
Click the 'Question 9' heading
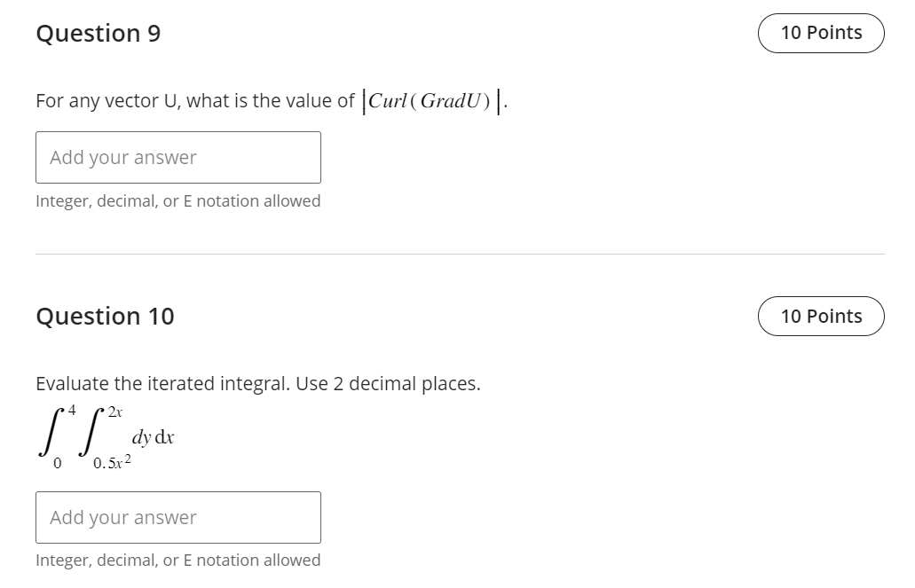tap(98, 33)
